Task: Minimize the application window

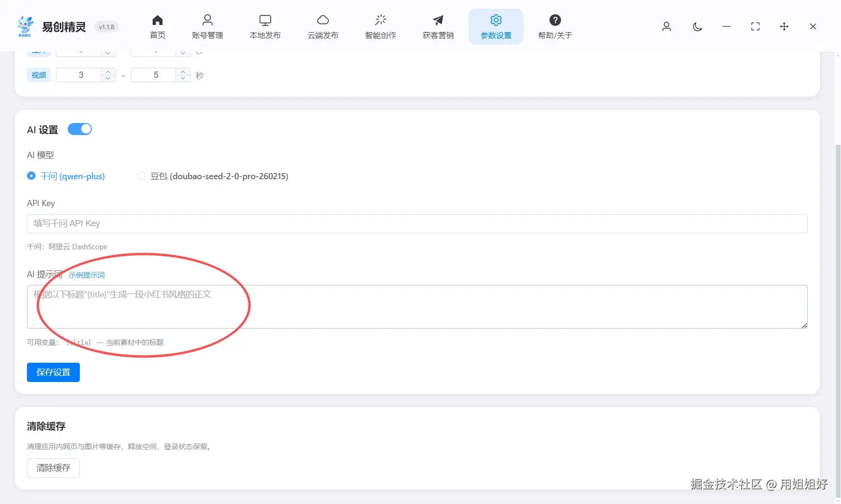Action: [727, 27]
